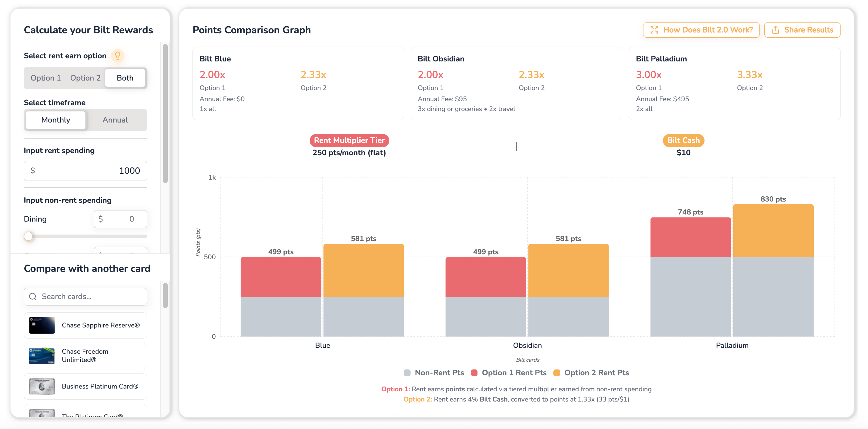Toggle Non-Rent Pts legend swatch
868x429 pixels.
click(407, 373)
